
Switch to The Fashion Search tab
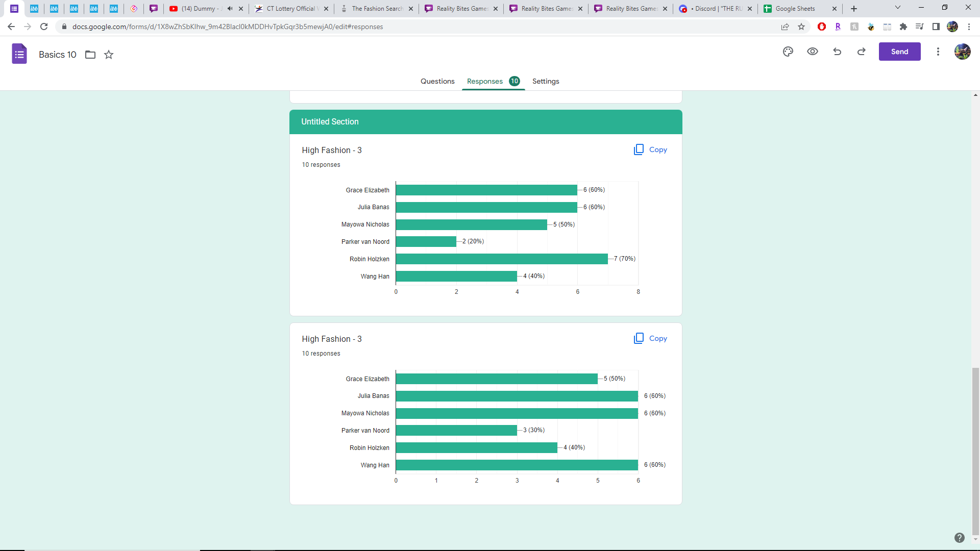click(x=377, y=9)
